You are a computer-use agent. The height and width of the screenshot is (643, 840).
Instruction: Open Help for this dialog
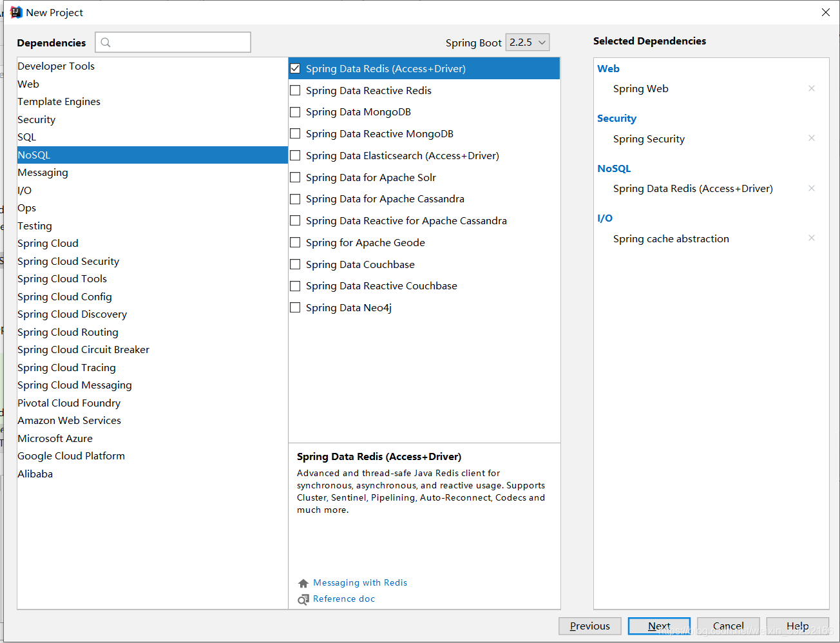797,626
